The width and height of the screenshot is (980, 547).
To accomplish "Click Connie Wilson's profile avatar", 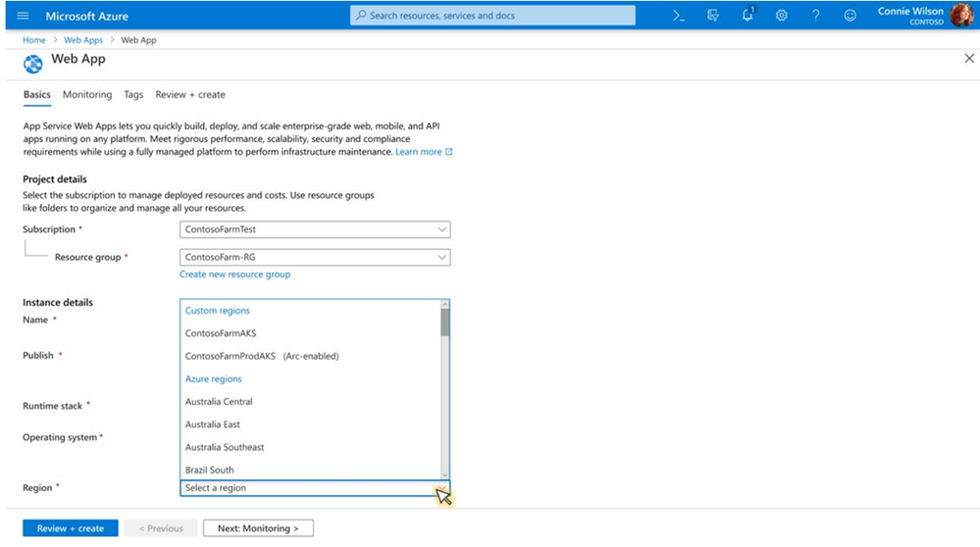I will (x=961, y=15).
